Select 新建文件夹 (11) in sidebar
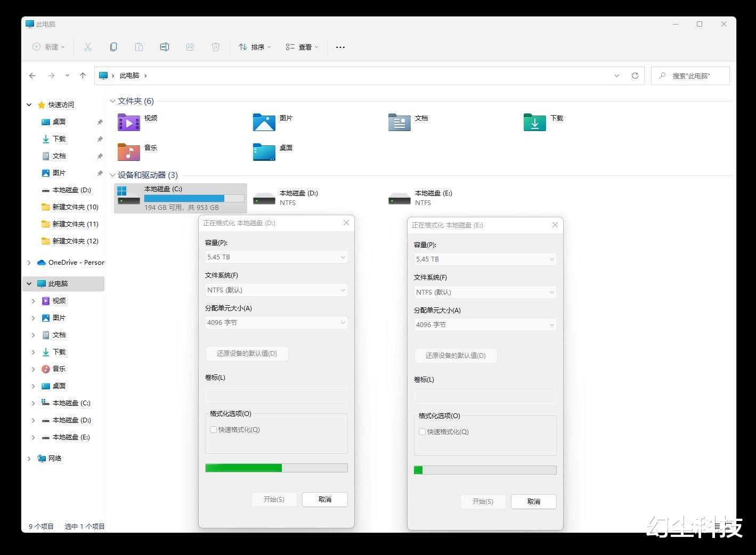This screenshot has height=555, width=756. [x=70, y=224]
